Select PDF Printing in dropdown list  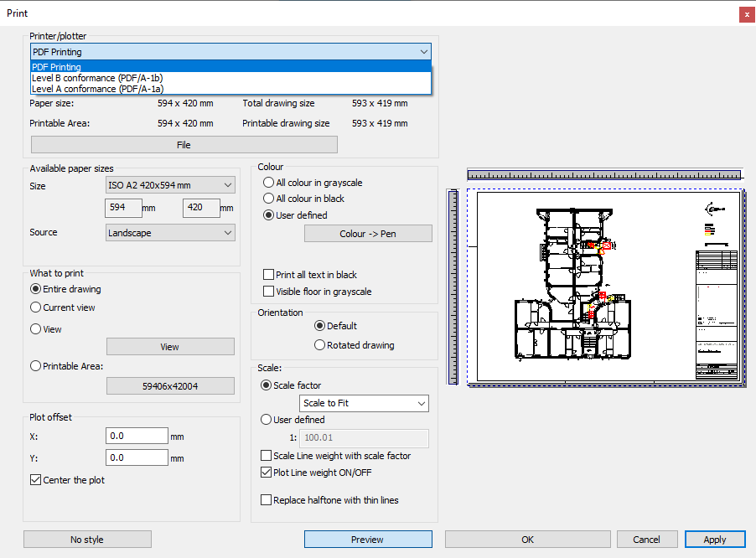57,67
